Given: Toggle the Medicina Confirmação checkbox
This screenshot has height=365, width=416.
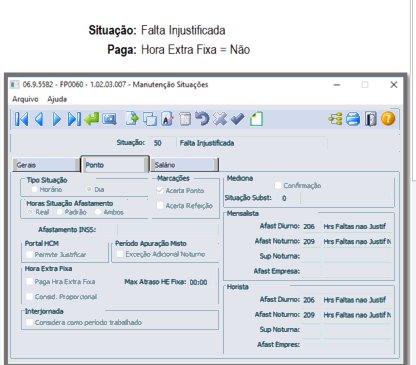Looking at the screenshot, I should (x=278, y=185).
